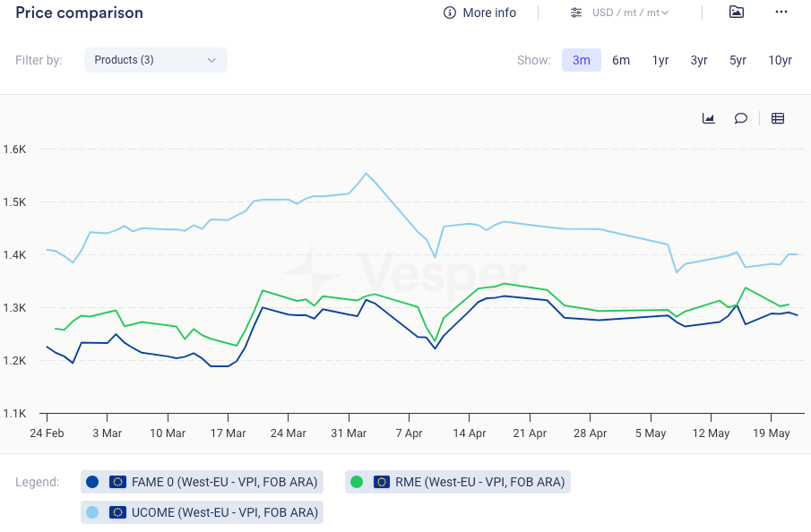Expand the Products (3) filter dropdown
This screenshot has width=811, height=532.
156,60
